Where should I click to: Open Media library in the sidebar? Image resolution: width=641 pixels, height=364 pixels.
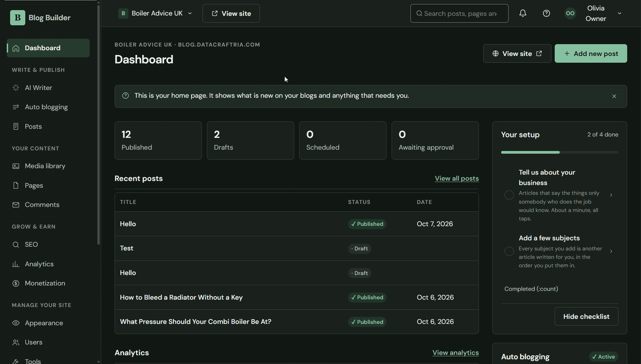click(x=48, y=166)
